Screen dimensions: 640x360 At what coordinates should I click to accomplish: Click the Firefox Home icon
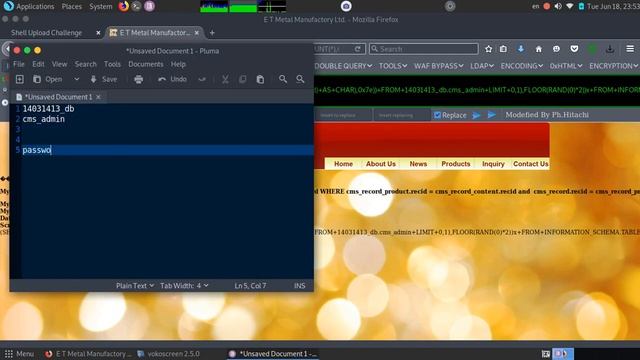point(539,49)
